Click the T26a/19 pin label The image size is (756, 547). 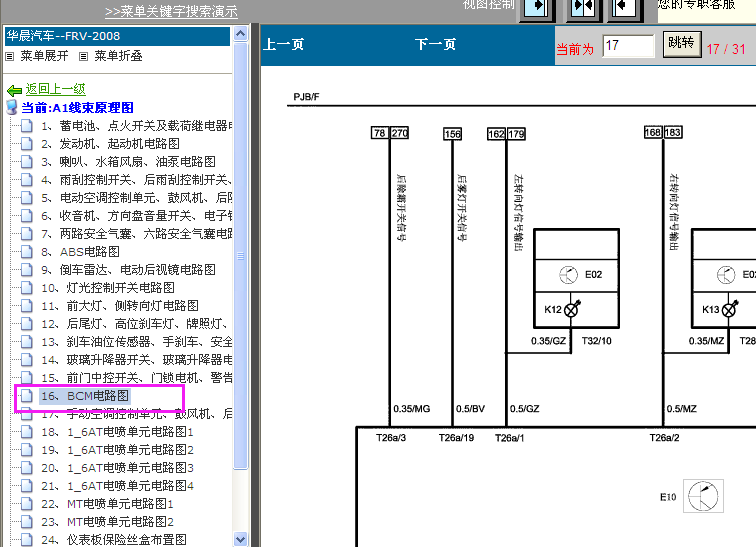pos(456,438)
